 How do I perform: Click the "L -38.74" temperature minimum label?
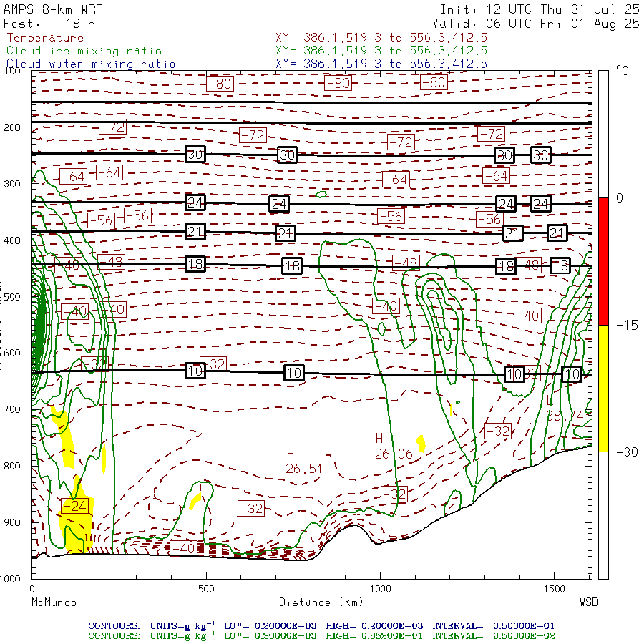[x=560, y=409]
